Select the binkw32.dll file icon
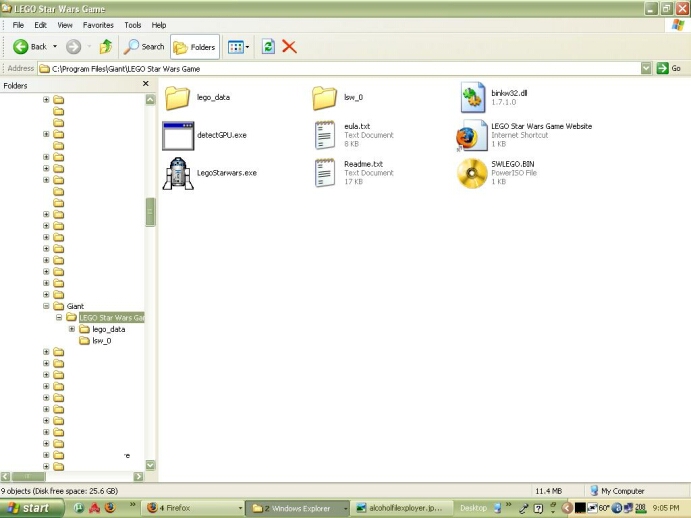The height and width of the screenshot is (518, 691). [472, 97]
